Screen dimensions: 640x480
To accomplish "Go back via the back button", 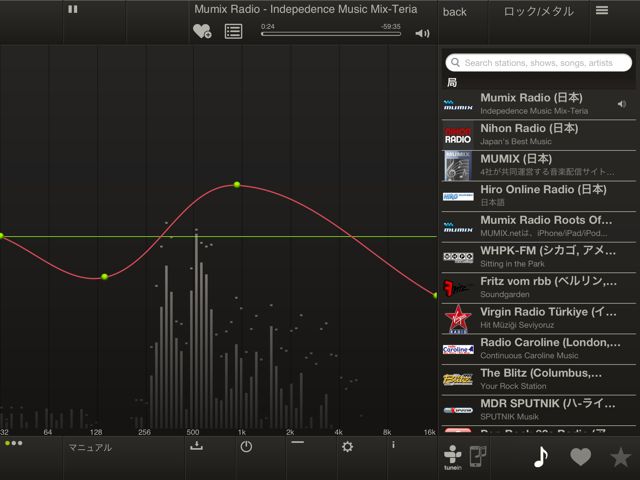I will coord(455,12).
